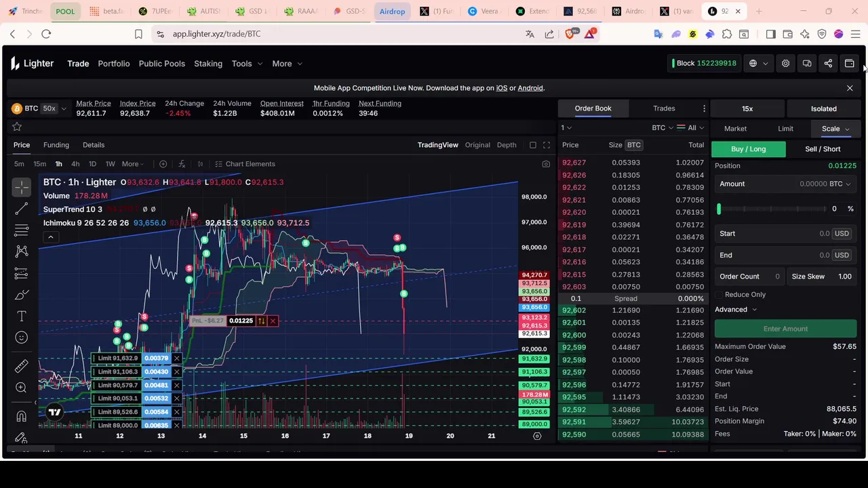Expand the Tools menu dropdown
Screen dimensions: 868x488
tap(247, 64)
